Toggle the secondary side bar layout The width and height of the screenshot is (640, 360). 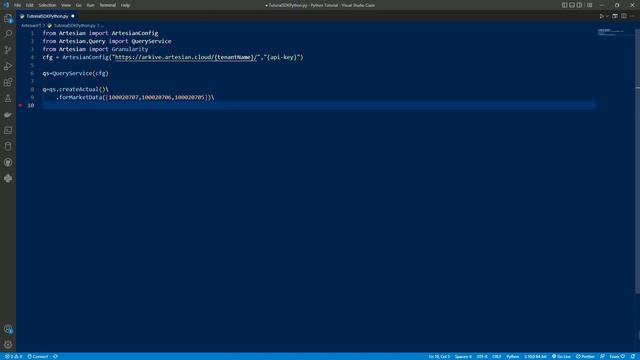point(580,5)
